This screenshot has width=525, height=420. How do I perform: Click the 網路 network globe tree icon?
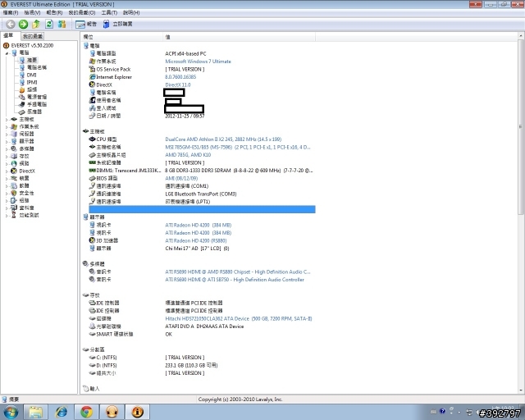pos(14,163)
